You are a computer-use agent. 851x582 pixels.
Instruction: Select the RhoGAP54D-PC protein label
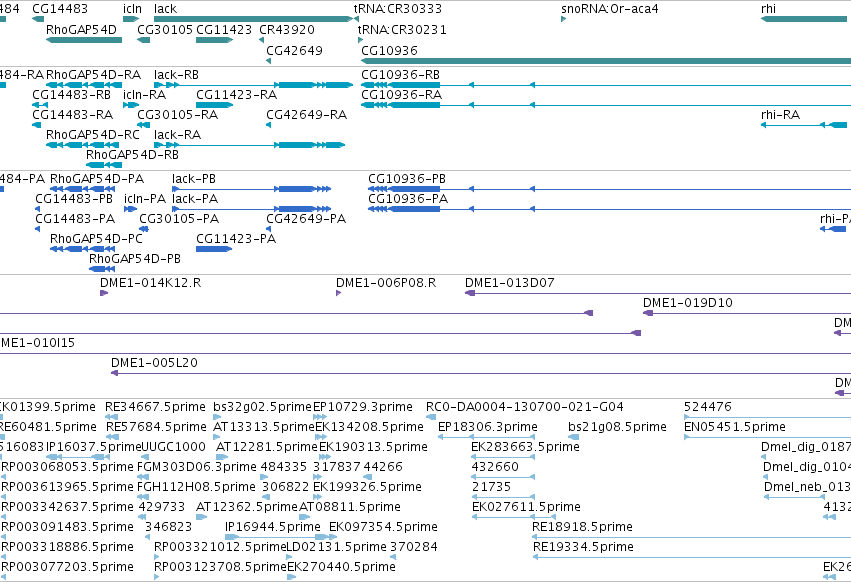[x=96, y=239]
